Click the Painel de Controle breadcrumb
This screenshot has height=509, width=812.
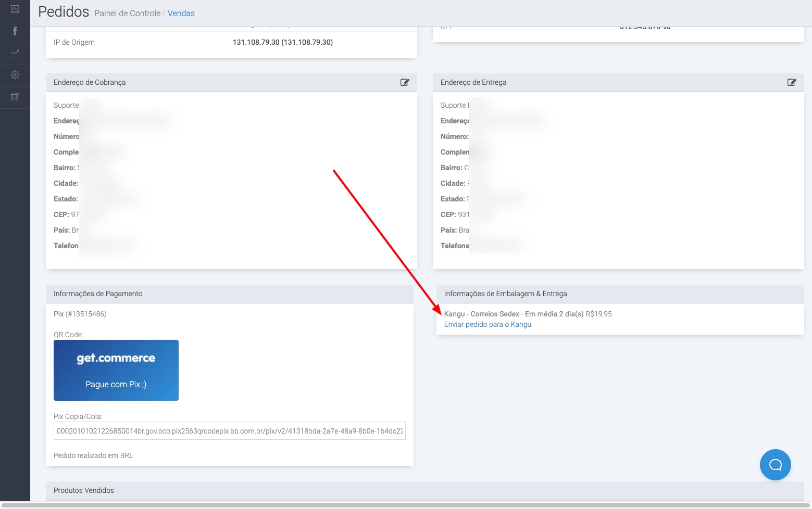128,14
